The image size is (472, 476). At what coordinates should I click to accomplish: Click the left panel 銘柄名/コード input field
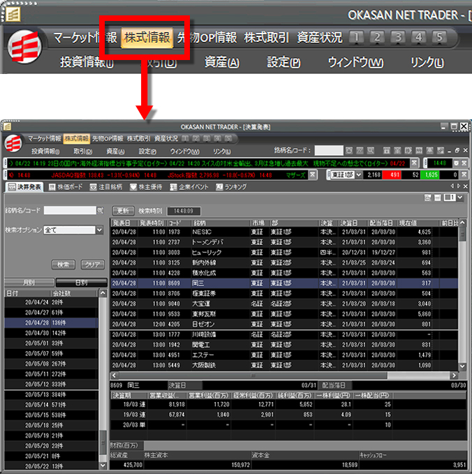click(70, 210)
